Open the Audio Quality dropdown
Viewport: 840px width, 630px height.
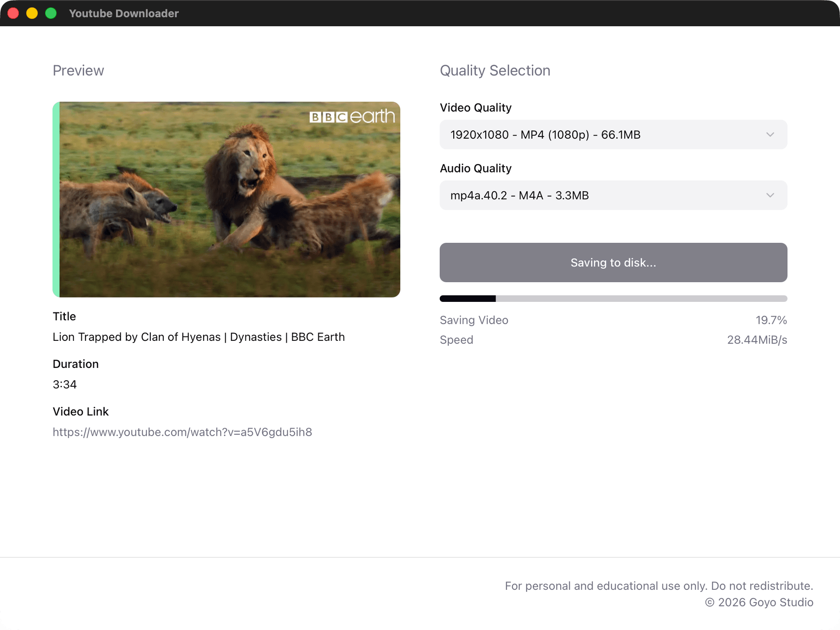click(613, 195)
